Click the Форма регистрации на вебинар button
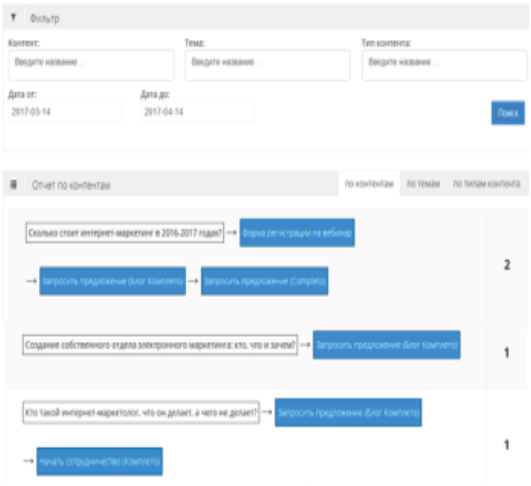Viewport: 531px width, 486px height. pos(297,233)
